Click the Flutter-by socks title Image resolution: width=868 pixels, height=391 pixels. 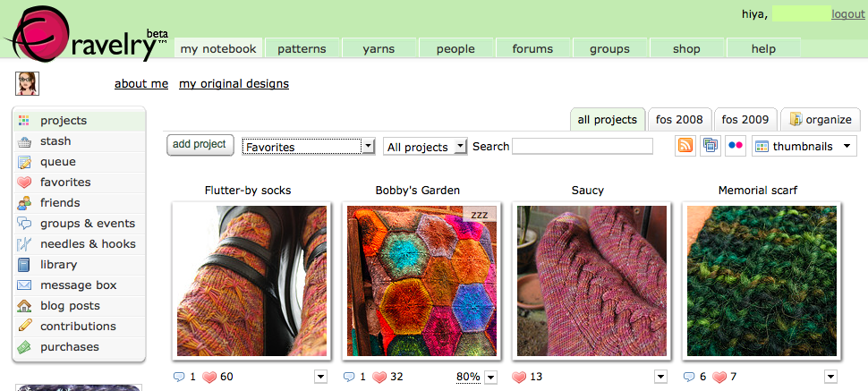(248, 191)
